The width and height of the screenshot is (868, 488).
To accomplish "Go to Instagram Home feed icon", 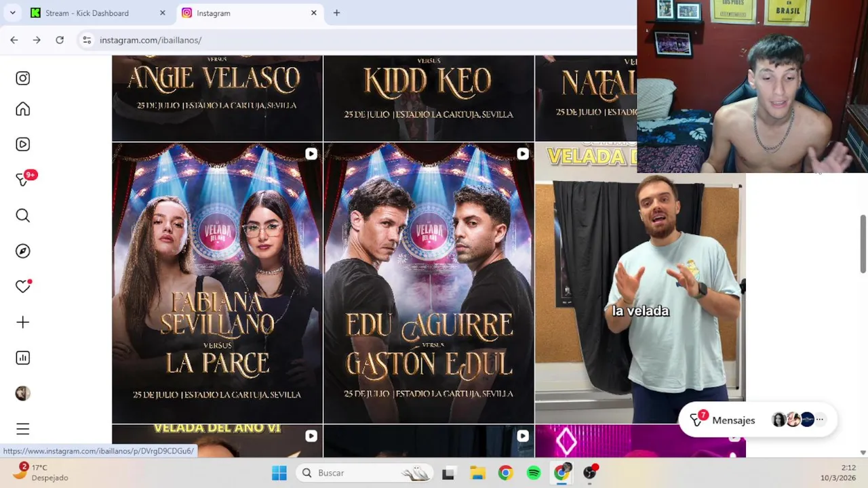I will (23, 109).
